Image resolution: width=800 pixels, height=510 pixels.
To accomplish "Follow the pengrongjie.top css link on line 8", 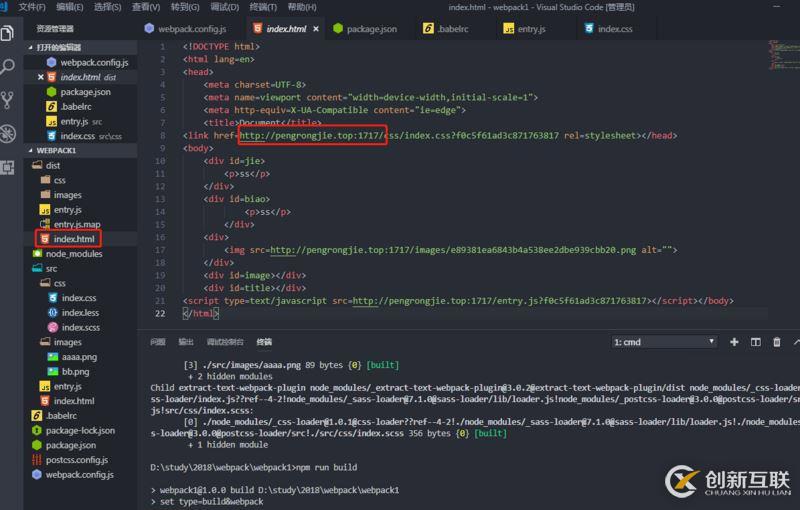I will [399, 136].
